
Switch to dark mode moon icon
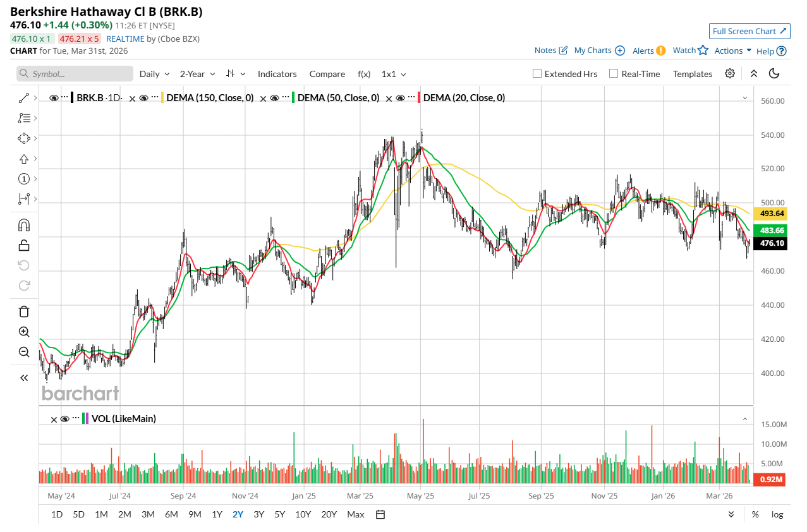(774, 74)
